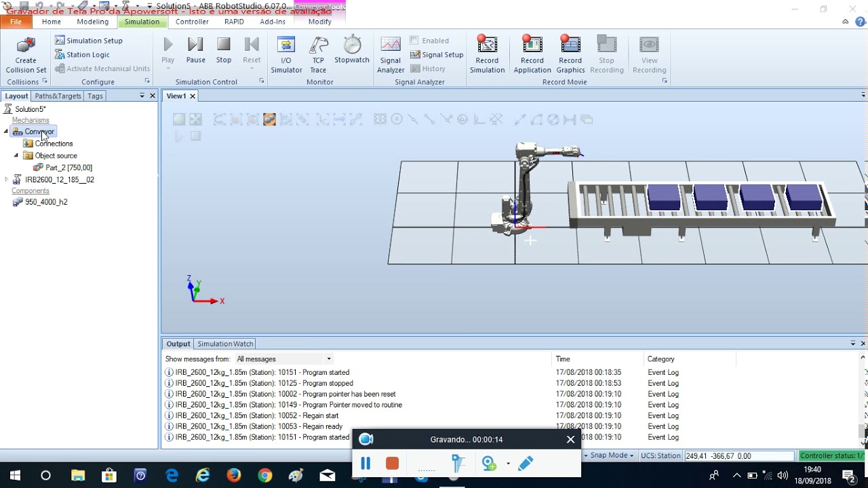Close the View1 tab
The width and height of the screenshot is (868, 488).
[193, 96]
